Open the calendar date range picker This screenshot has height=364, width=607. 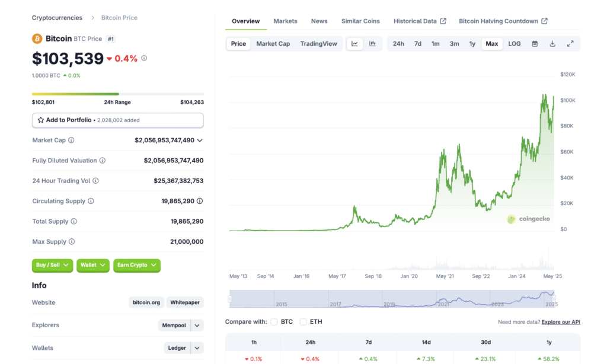pos(535,44)
